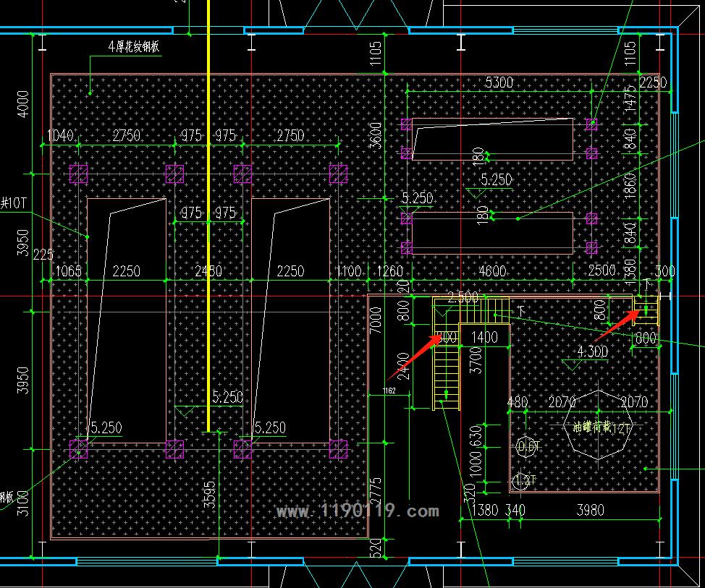Viewport: 705px width, 588px height.
Task: Select the 1040 dimension text
Action: pos(62,135)
